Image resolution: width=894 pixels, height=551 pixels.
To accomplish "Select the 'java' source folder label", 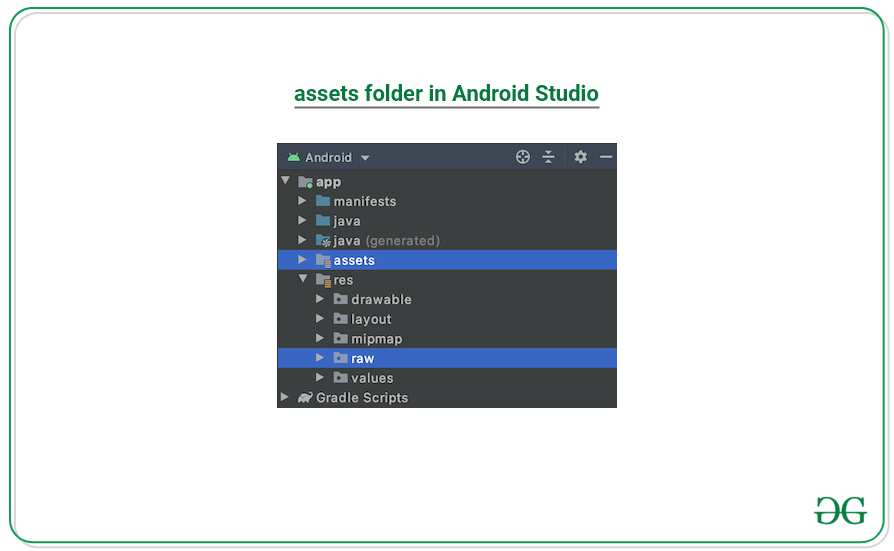I will click(x=347, y=221).
